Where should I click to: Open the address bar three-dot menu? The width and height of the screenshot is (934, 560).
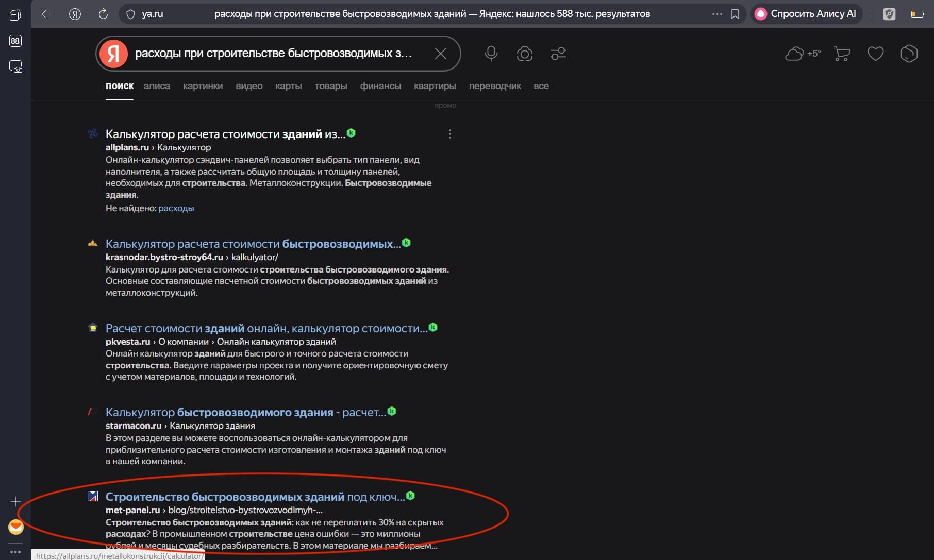pos(717,14)
